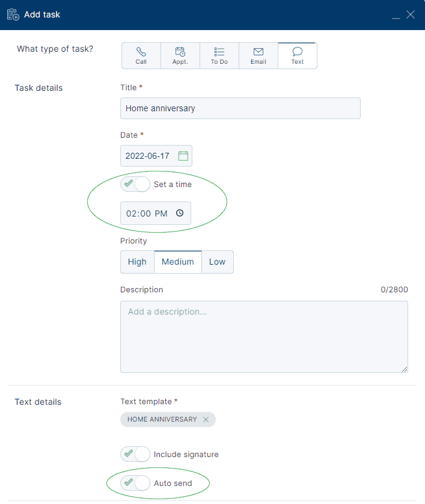Switch to the Text task type
This screenshot has height=504, width=425.
[x=298, y=56]
